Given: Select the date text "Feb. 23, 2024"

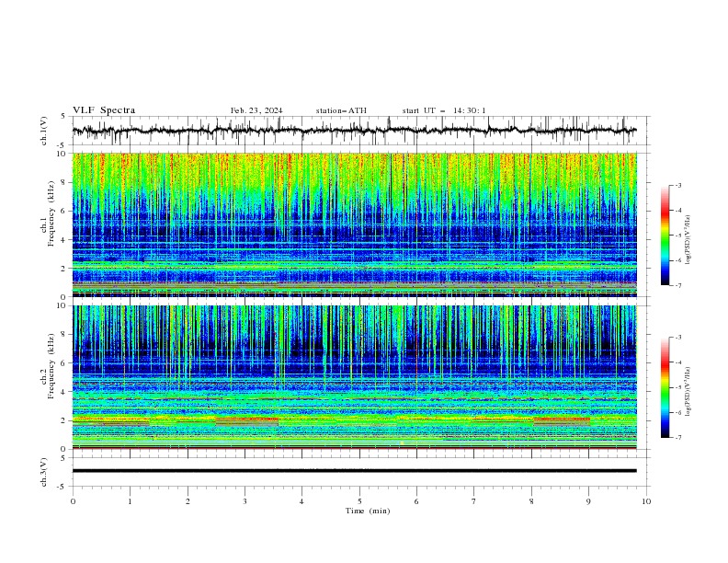Looking at the screenshot, I should 256,110.
